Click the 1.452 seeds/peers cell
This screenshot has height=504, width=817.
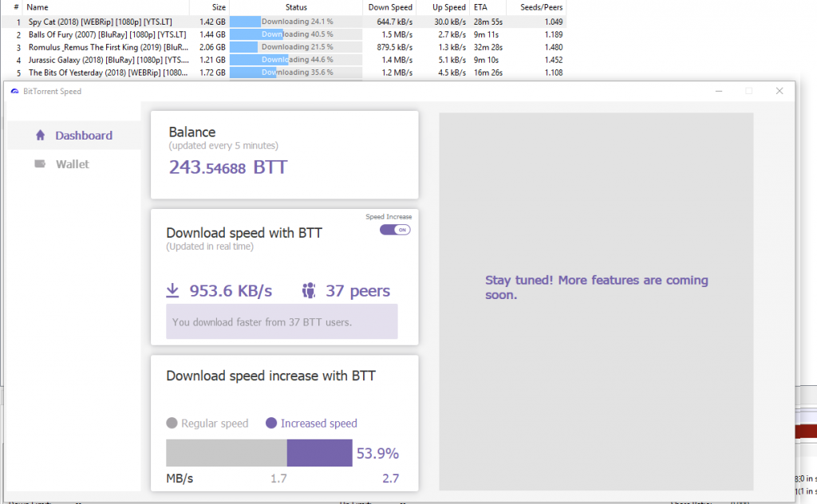(x=554, y=60)
